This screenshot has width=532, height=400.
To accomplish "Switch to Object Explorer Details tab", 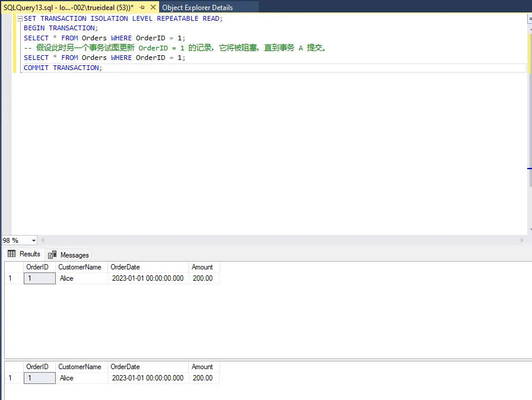I will coord(197,8).
